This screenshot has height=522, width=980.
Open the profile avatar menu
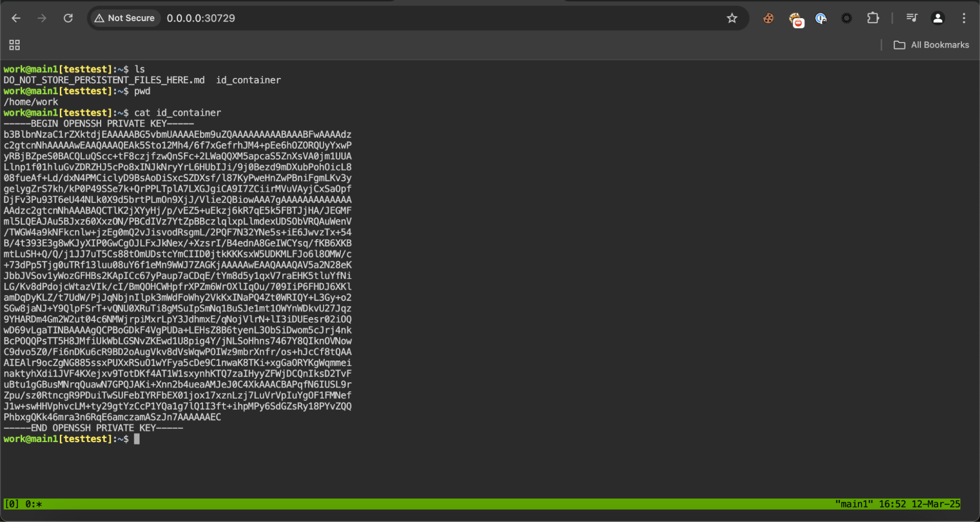click(938, 18)
